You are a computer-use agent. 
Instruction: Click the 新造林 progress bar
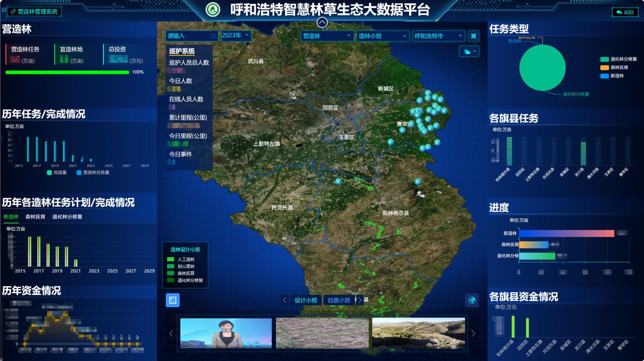click(x=566, y=233)
